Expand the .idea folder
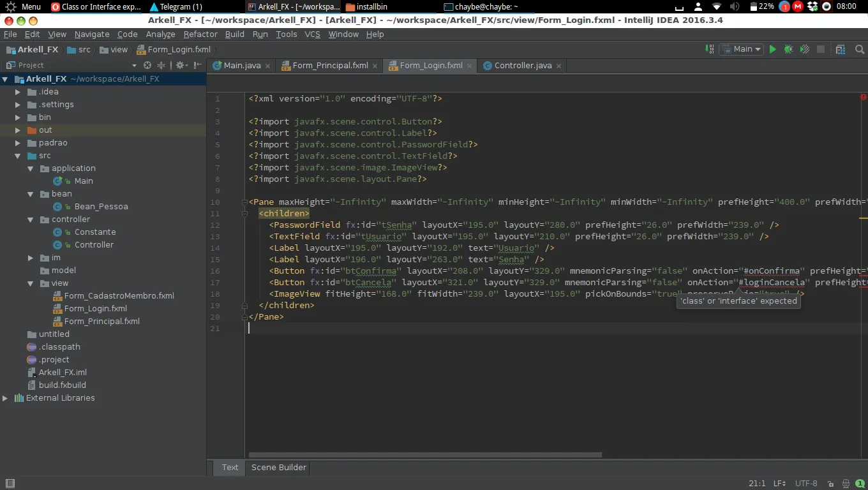 coord(18,92)
